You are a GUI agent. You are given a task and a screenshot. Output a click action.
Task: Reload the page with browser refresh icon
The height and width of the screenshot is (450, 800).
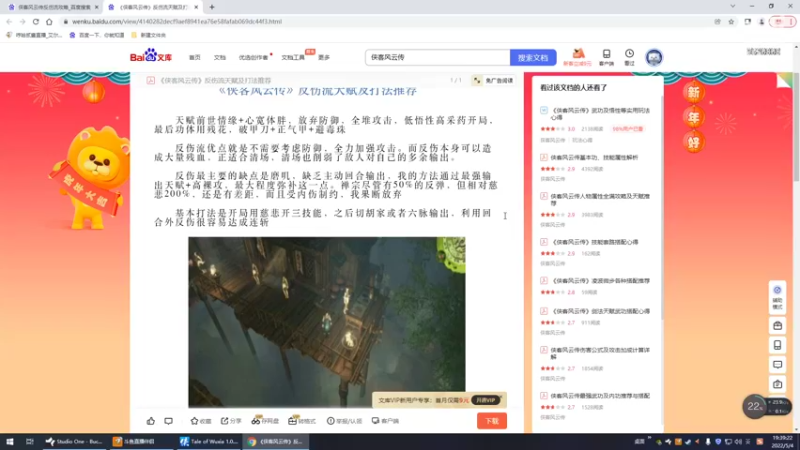coord(36,21)
